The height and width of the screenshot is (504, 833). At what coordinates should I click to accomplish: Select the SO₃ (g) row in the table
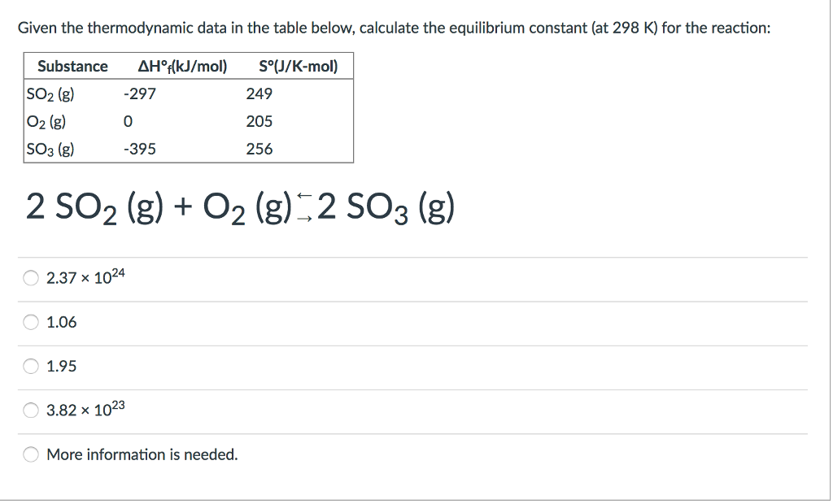(x=50, y=149)
